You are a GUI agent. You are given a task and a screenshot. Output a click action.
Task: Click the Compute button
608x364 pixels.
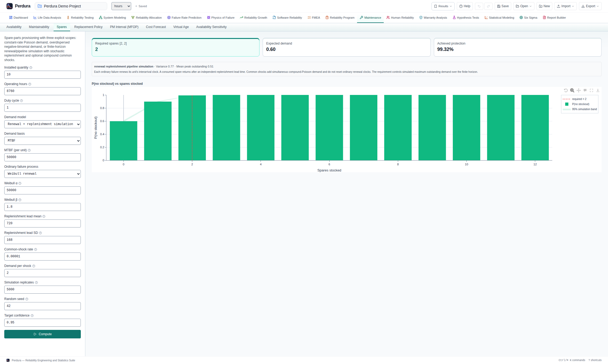tap(42, 334)
